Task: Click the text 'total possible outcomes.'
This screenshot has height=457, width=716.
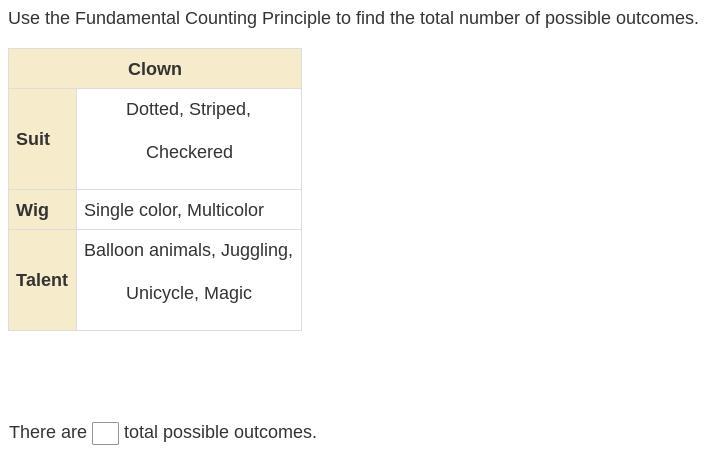Action: tap(220, 432)
